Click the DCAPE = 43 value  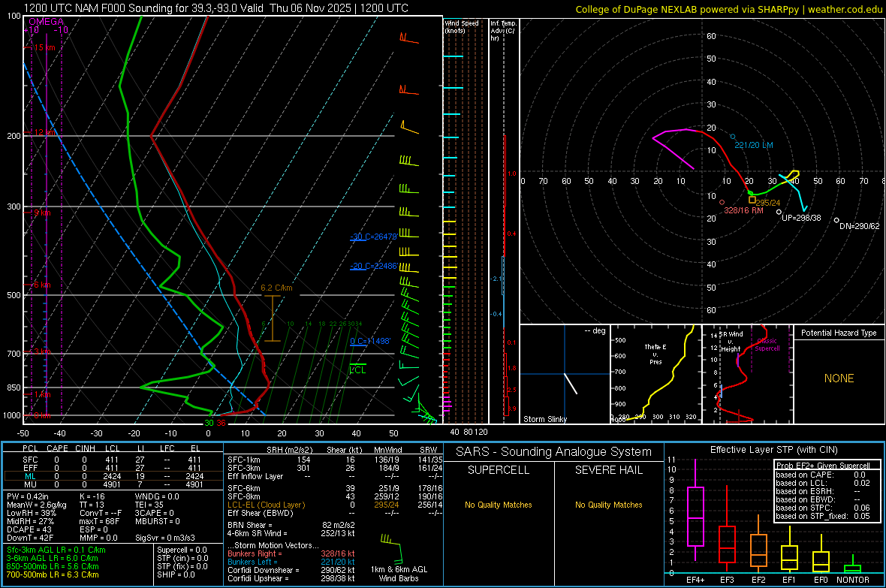pos(29,529)
